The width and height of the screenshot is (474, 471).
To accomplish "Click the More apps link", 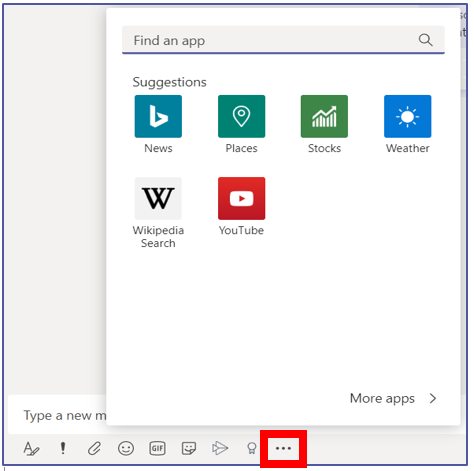I will coord(382,398).
